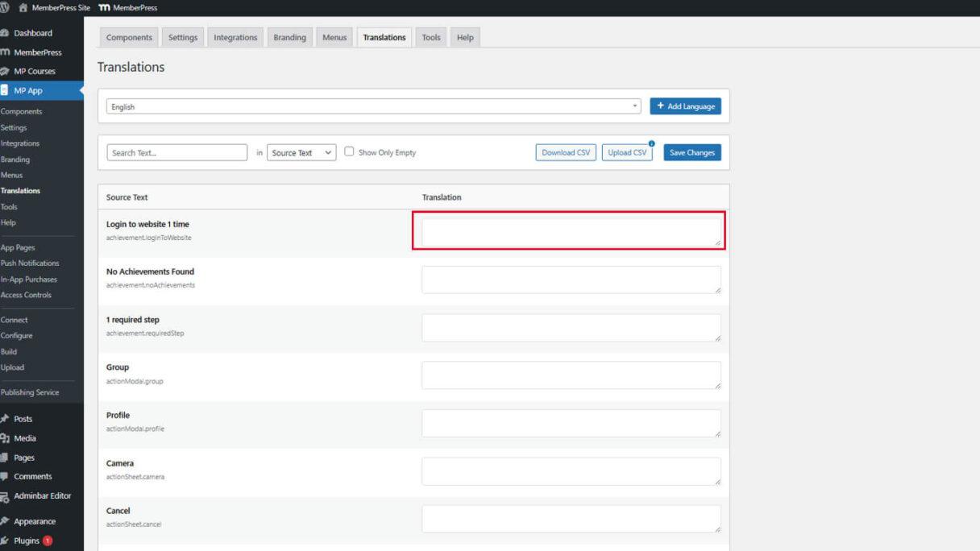
Task: Click the Download CSV button
Action: tap(566, 152)
